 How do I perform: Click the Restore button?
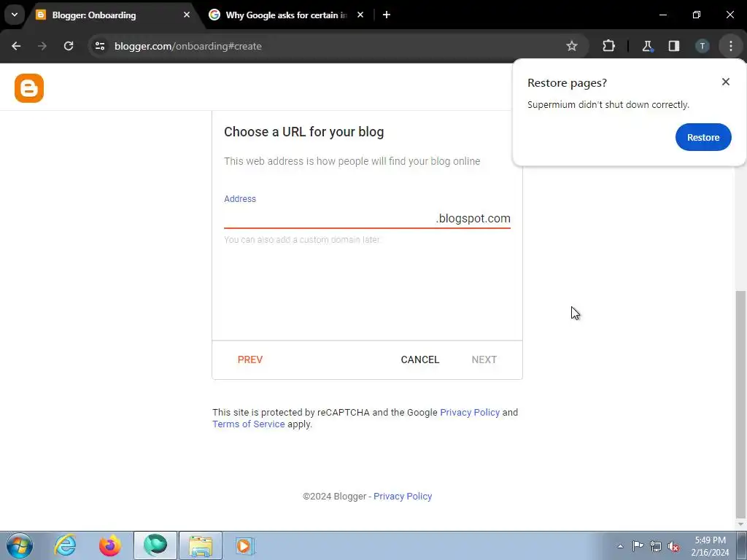tap(703, 137)
